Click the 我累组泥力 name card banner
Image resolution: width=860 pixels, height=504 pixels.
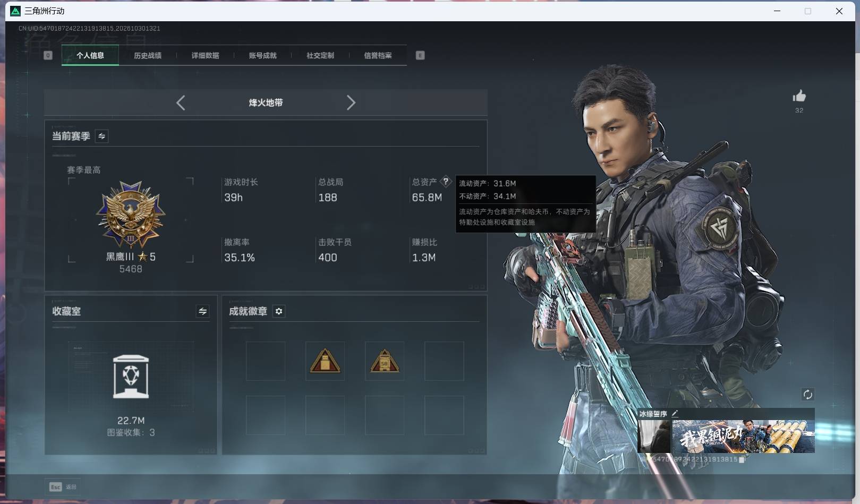[x=743, y=436]
